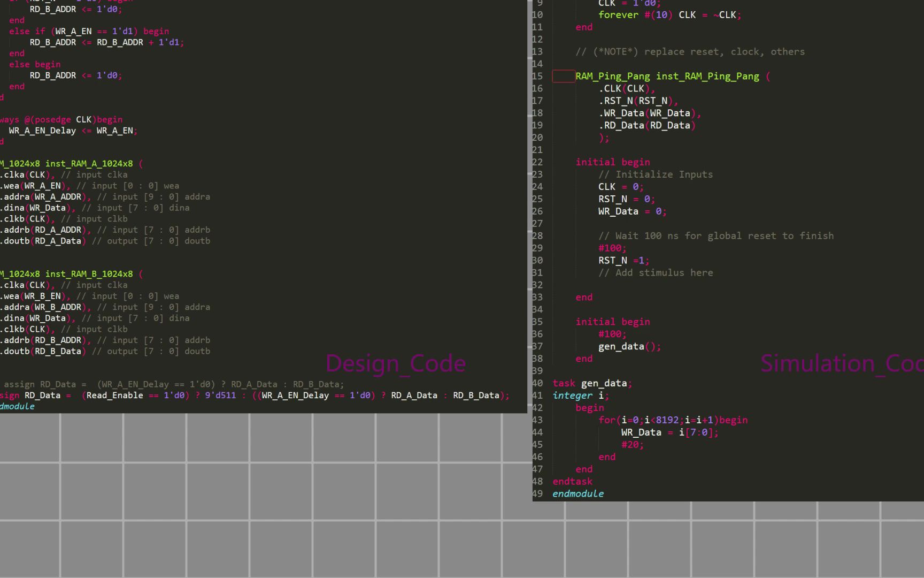The height and width of the screenshot is (578, 924).
Task: Click the '.addrb(RD_B_ADDR)' port connection
Action: (x=45, y=340)
